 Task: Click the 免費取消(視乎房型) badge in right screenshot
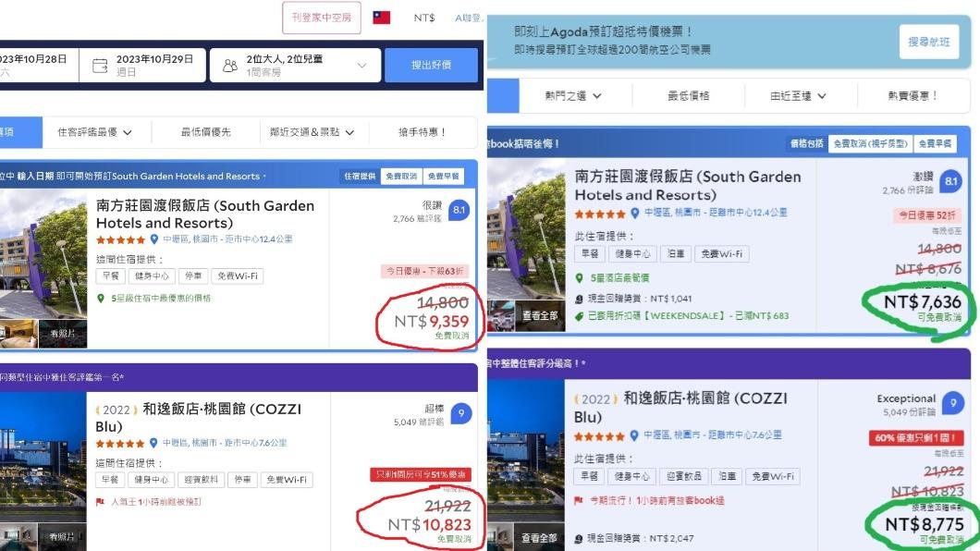click(x=871, y=143)
